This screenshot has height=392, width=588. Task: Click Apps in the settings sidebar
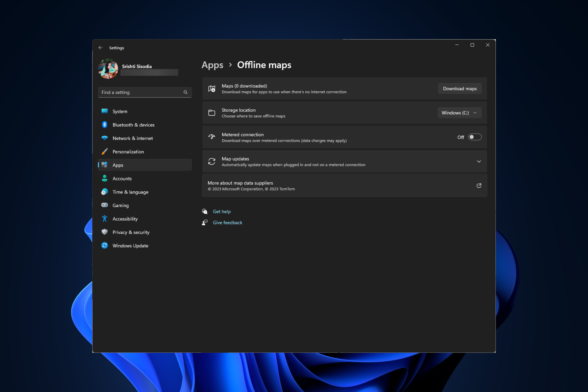pos(118,165)
